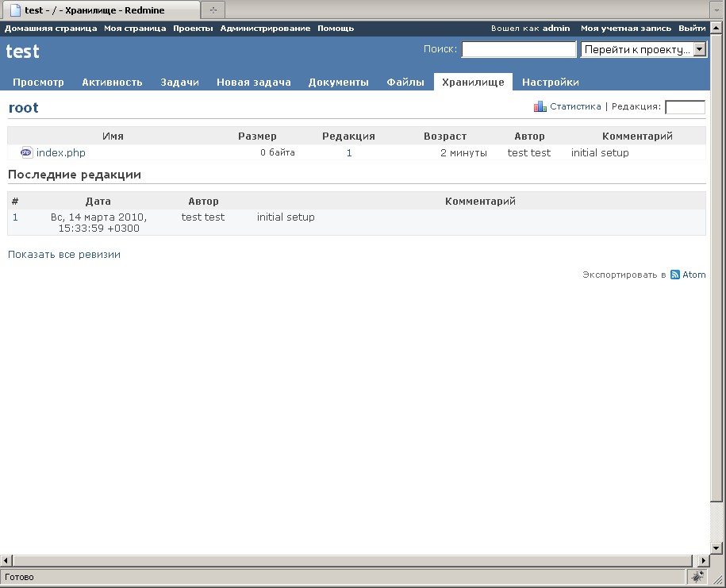The width and height of the screenshot is (726, 588).
Task: Click the Готово status bar text
Action: (x=20, y=577)
